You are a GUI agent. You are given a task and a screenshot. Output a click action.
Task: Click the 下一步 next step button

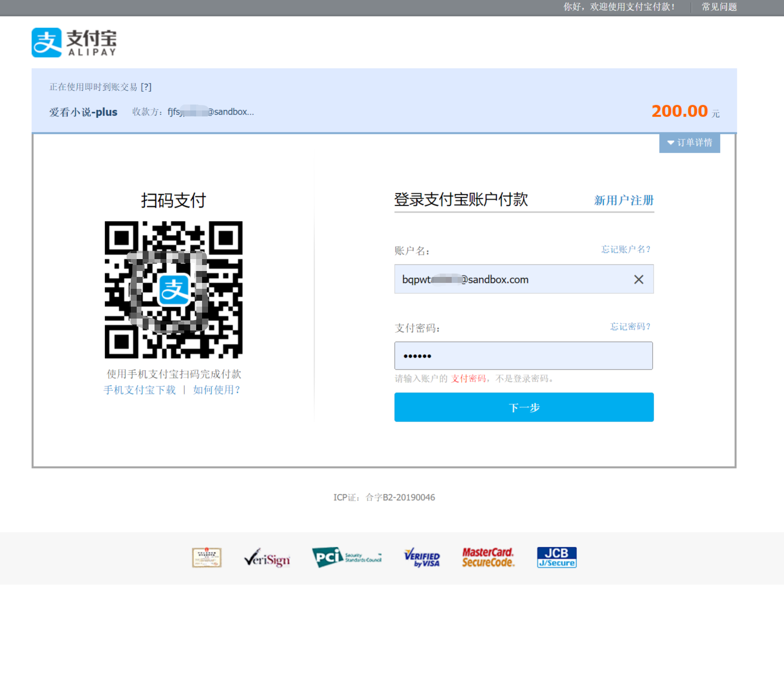click(x=524, y=407)
